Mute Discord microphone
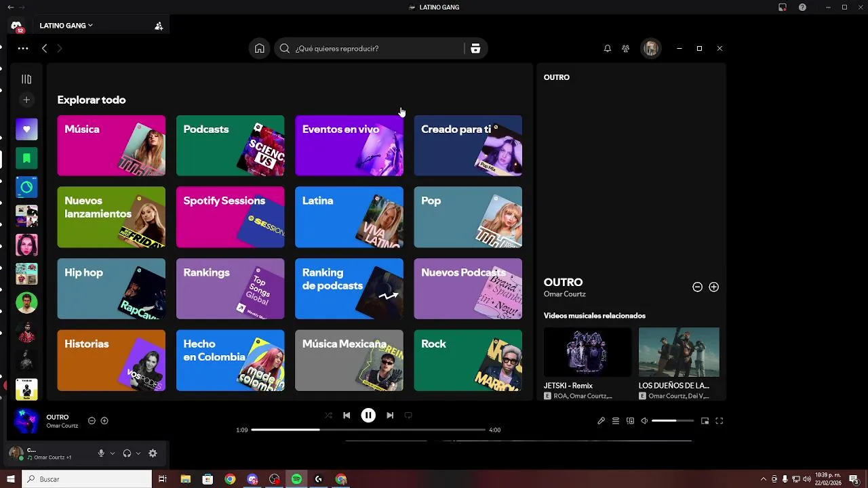 (x=101, y=453)
